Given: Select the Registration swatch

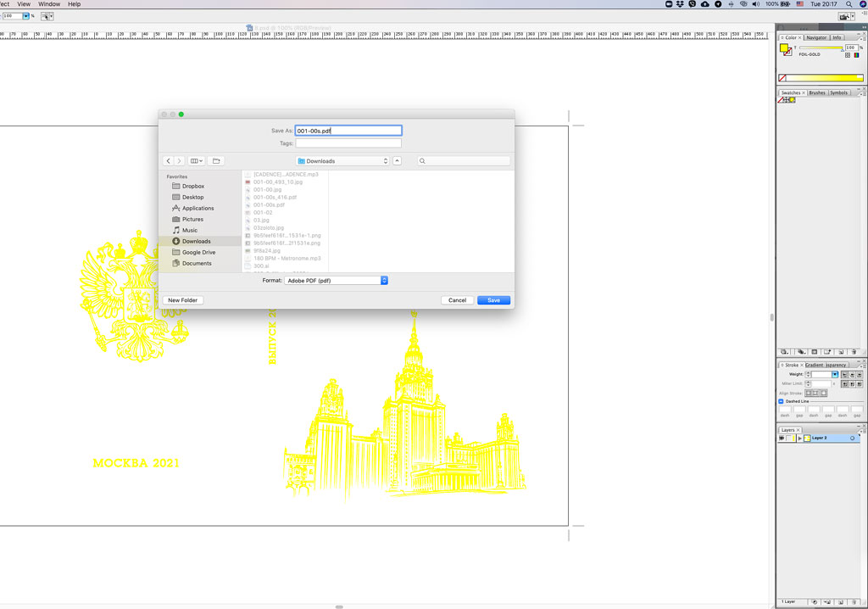Looking at the screenshot, I should click(x=787, y=100).
